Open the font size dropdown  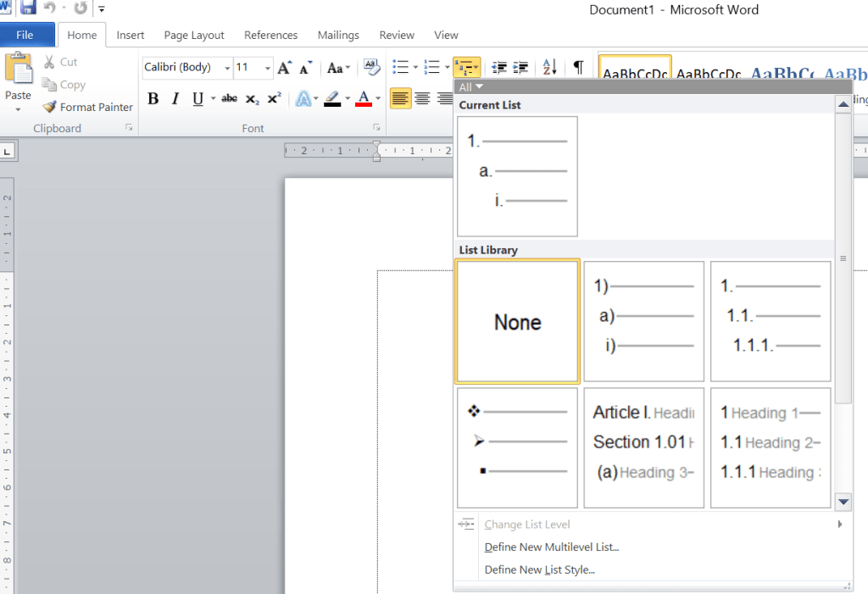coord(268,68)
